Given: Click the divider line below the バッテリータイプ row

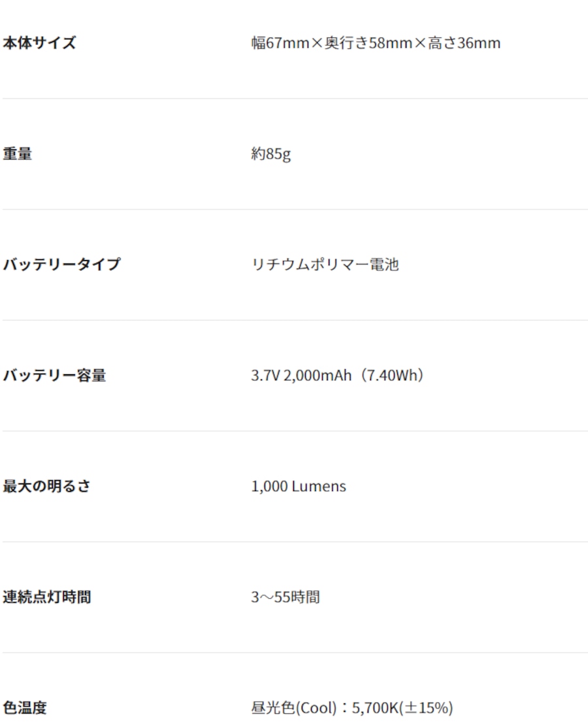Looking at the screenshot, I should tap(294, 320).
